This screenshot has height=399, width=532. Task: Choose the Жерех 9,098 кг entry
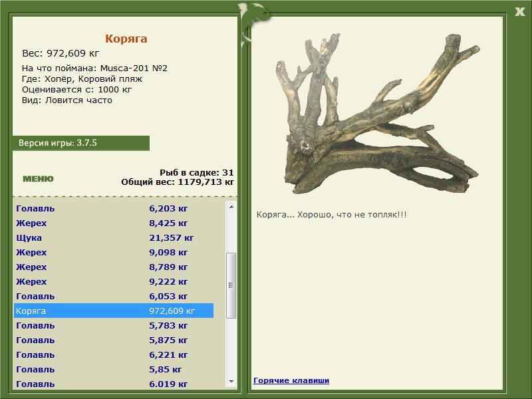pos(113,252)
